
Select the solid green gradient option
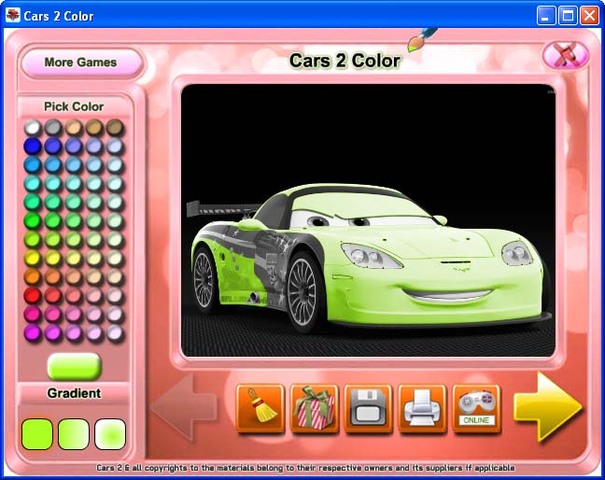point(37,434)
